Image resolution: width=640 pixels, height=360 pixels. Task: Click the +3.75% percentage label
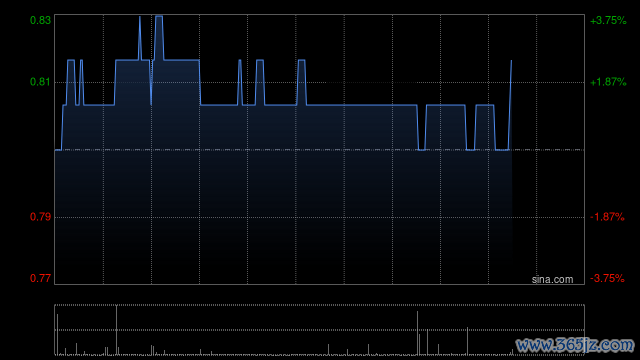click(608, 20)
